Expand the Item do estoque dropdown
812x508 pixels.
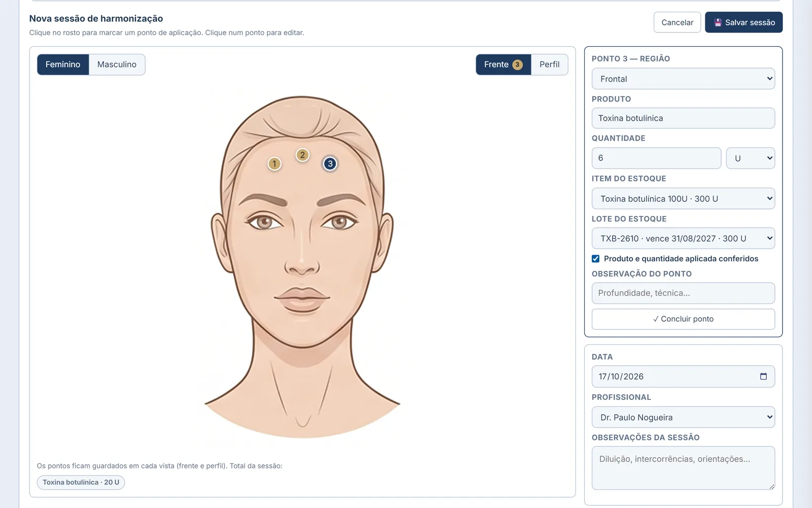[683, 199]
